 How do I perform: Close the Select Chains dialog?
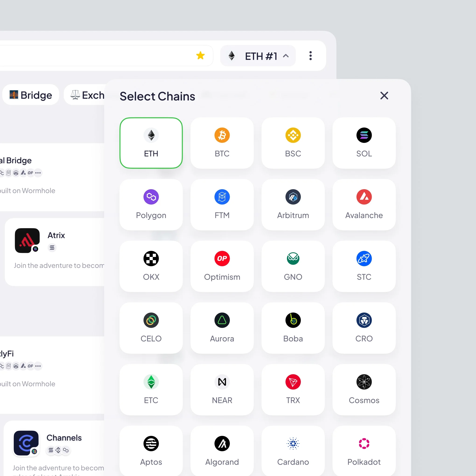tap(384, 95)
